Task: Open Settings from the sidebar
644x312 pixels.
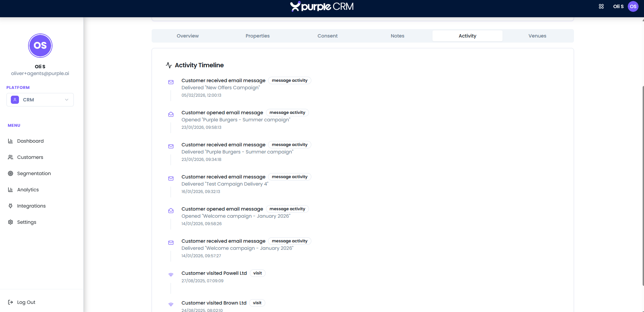Action: (x=26, y=222)
